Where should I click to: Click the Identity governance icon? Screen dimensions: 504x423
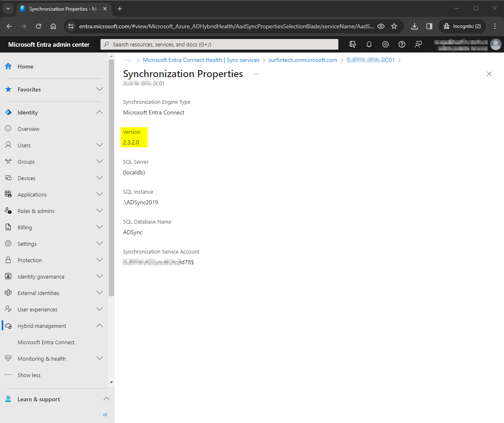tap(8, 277)
